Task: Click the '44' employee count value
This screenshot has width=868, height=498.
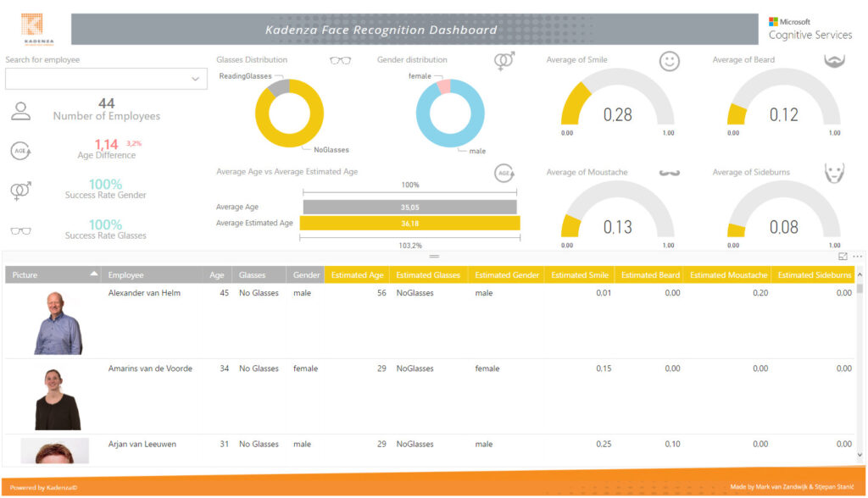Action: pyautogui.click(x=106, y=103)
